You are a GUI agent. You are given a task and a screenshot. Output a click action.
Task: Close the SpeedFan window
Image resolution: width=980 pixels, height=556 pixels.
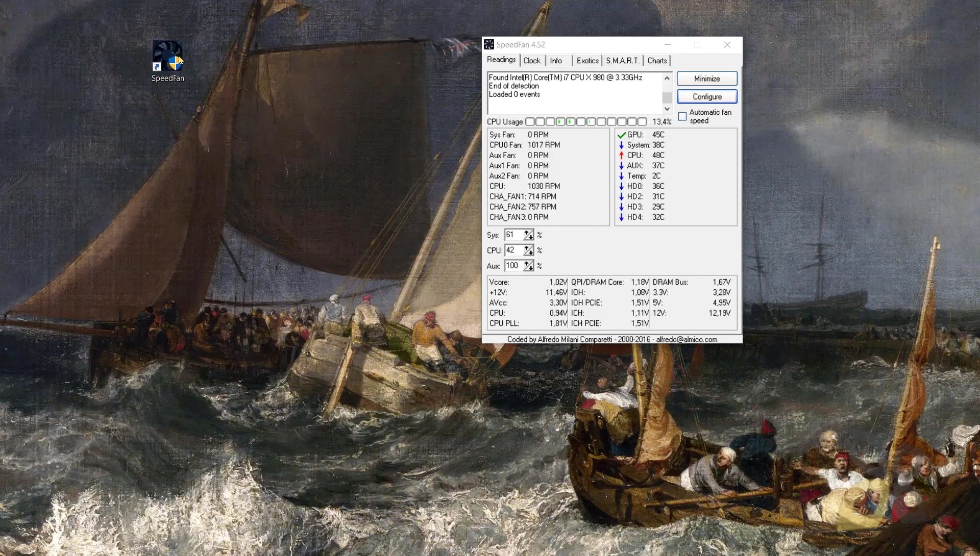pyautogui.click(x=727, y=45)
